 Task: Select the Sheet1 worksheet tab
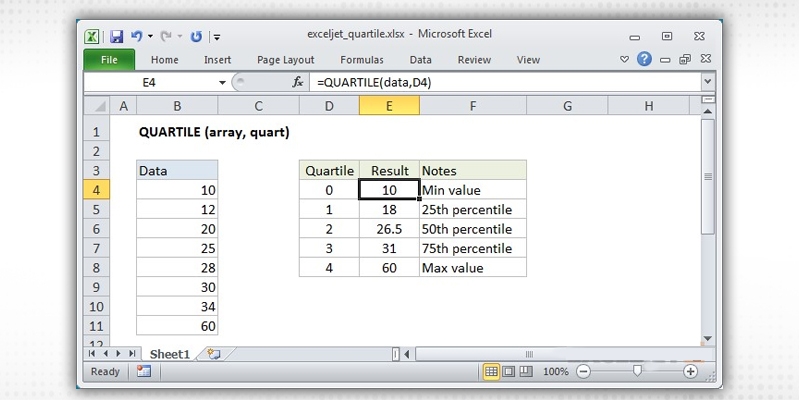pos(171,353)
